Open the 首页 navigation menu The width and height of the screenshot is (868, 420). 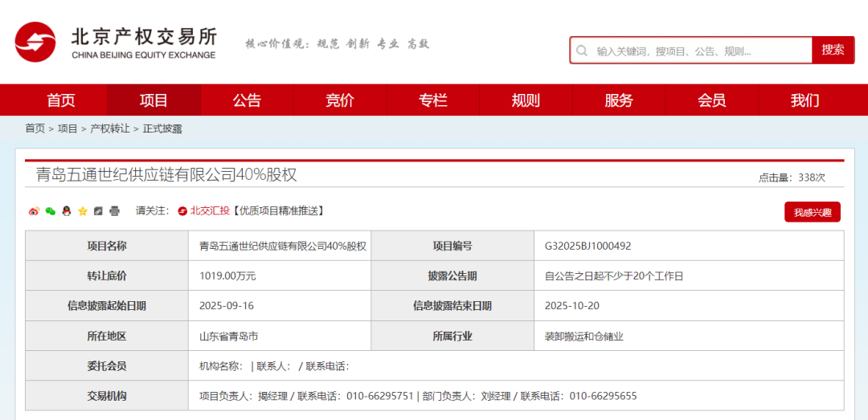pyautogui.click(x=61, y=100)
